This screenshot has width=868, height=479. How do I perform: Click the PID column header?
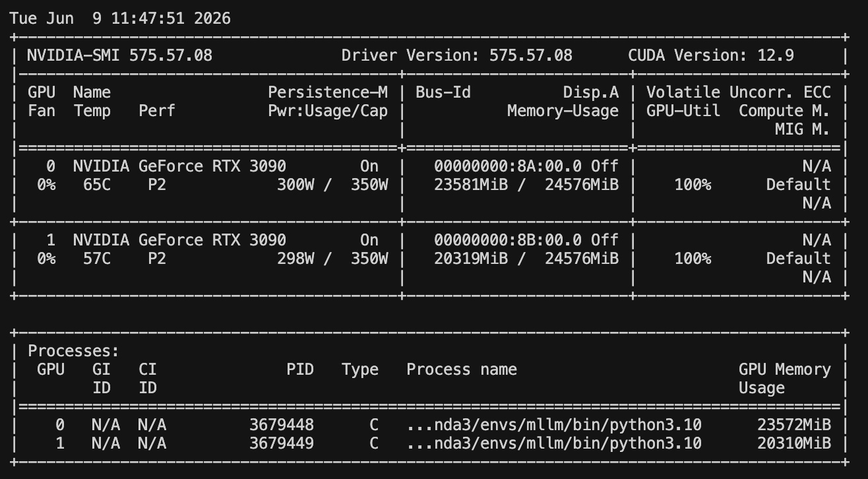[300, 369]
